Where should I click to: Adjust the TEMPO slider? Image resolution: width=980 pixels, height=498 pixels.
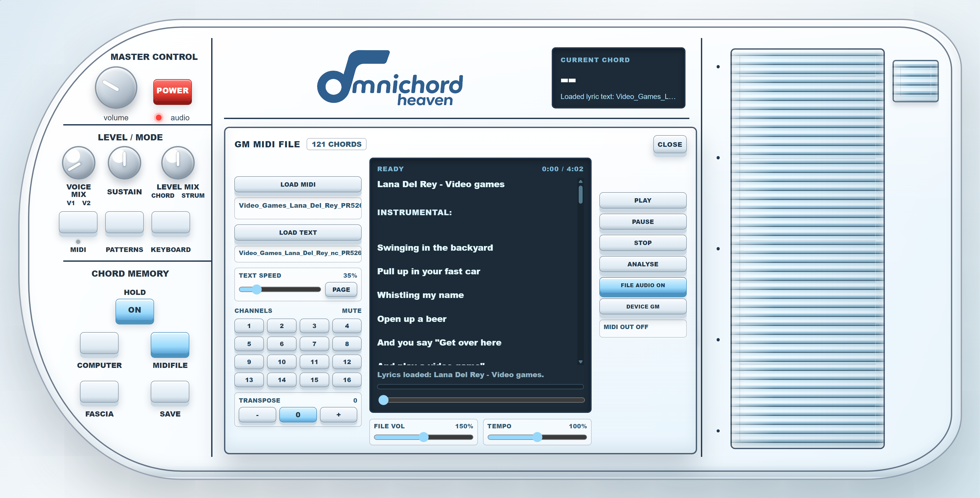click(537, 437)
